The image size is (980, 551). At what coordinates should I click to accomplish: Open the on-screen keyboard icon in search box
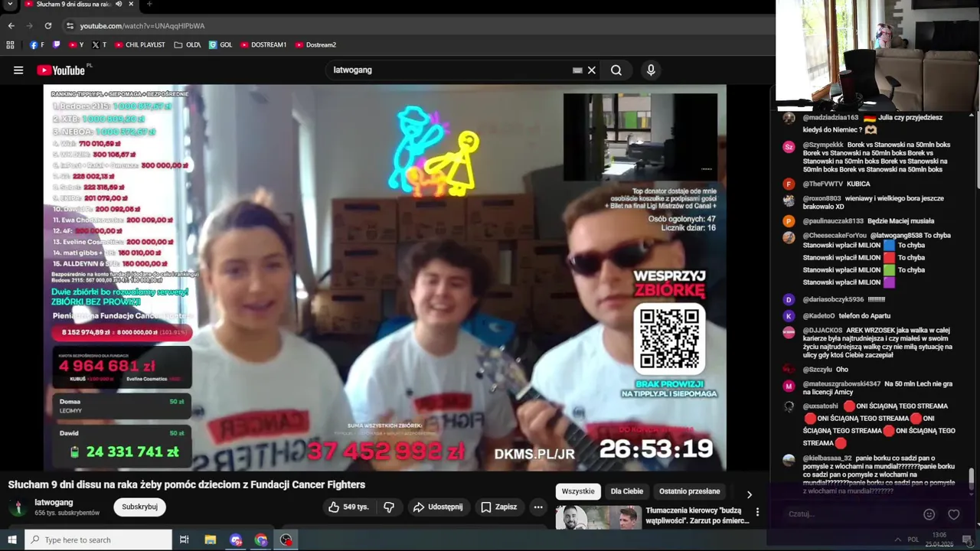click(x=577, y=70)
